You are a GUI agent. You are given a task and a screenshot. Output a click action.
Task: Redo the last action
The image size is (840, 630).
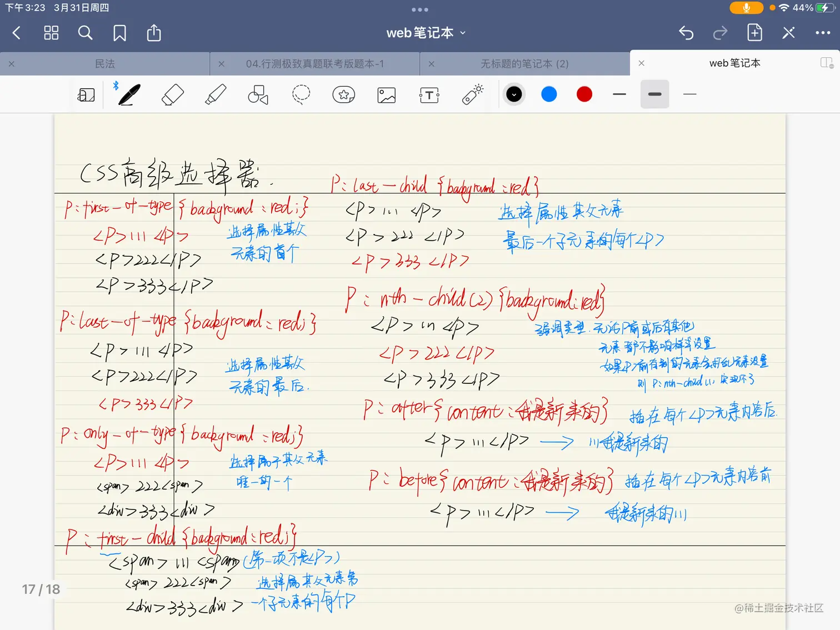[x=720, y=33]
